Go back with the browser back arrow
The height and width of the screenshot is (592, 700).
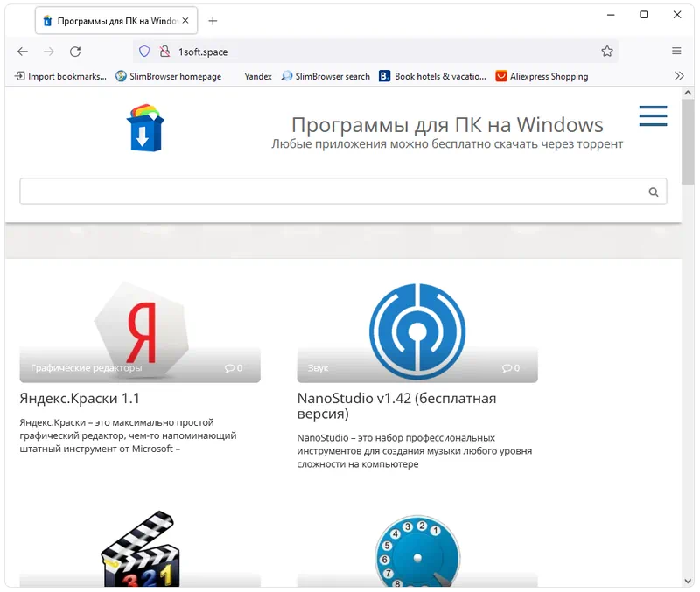pos(23,52)
